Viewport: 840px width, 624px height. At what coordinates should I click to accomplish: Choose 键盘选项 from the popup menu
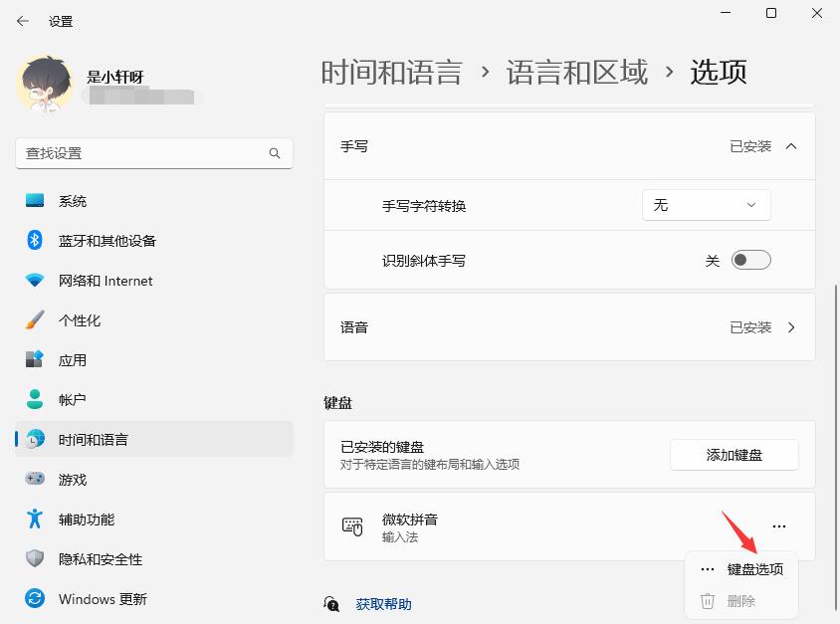pyautogui.click(x=753, y=569)
